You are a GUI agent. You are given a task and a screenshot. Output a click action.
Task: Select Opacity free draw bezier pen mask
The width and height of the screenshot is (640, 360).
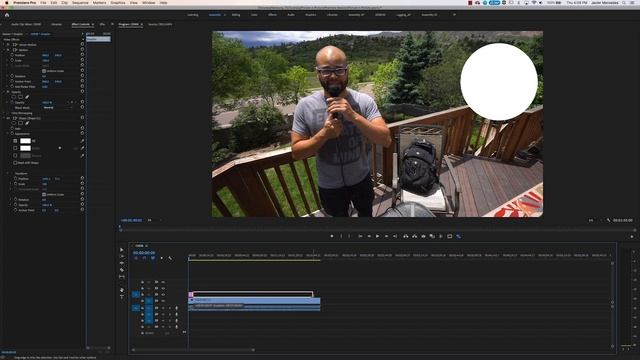pyautogui.click(x=27, y=97)
